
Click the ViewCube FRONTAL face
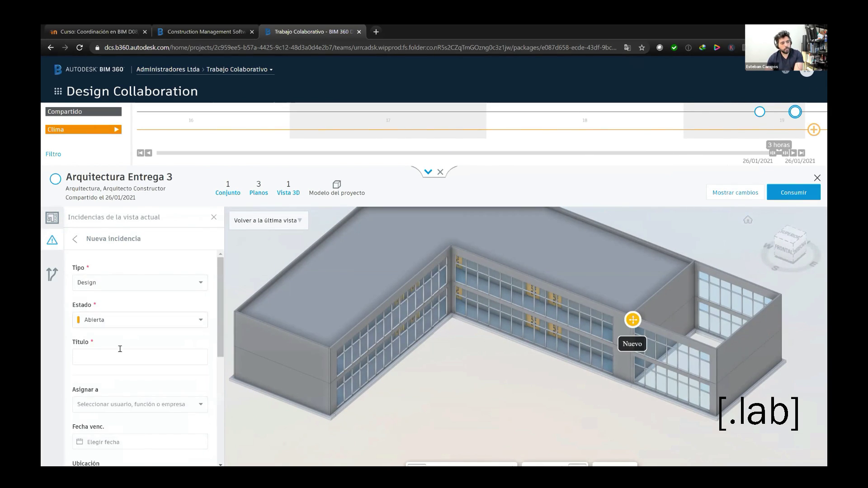tap(783, 249)
